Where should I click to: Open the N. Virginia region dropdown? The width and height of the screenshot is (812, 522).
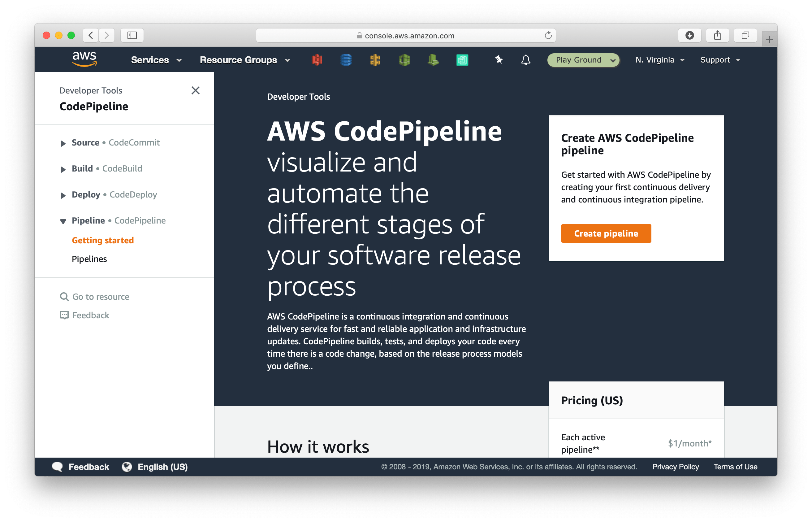tap(659, 60)
